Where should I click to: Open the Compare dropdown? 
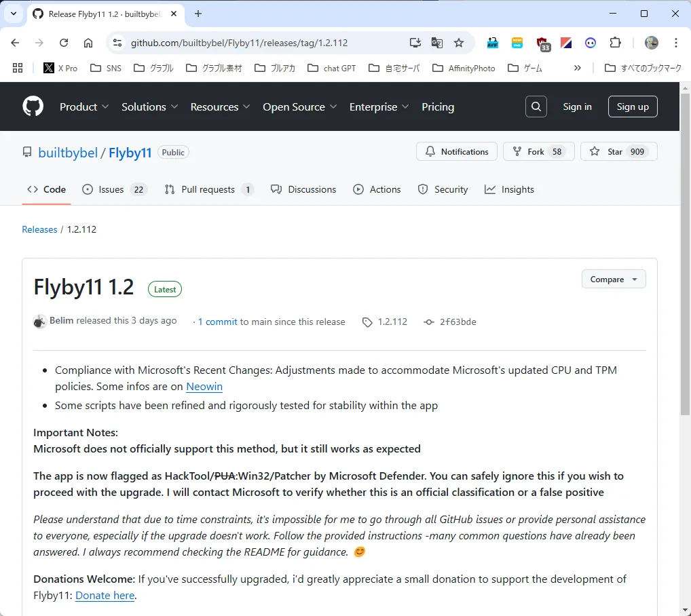point(614,279)
